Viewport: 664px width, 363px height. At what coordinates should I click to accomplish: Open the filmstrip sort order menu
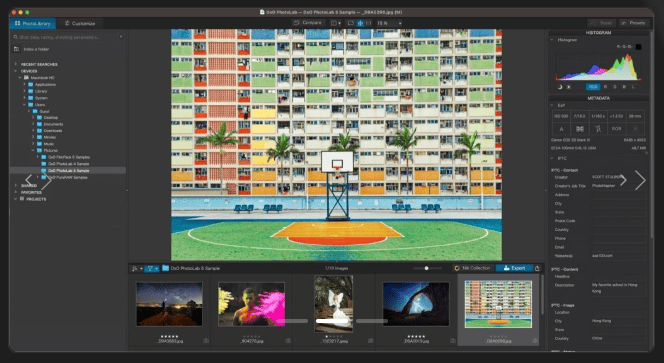(x=136, y=269)
